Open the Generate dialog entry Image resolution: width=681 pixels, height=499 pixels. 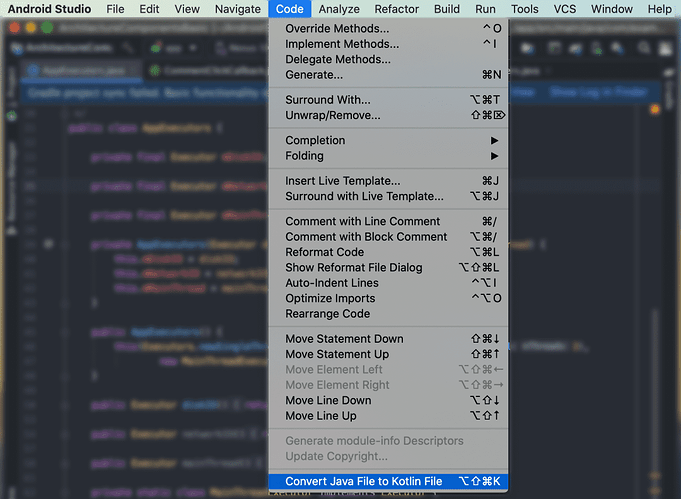coord(314,75)
